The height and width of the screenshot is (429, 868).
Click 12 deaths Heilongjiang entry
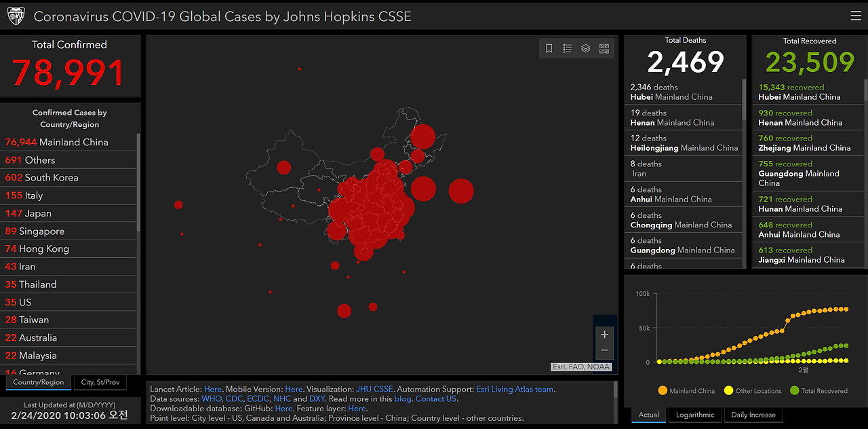tap(684, 143)
